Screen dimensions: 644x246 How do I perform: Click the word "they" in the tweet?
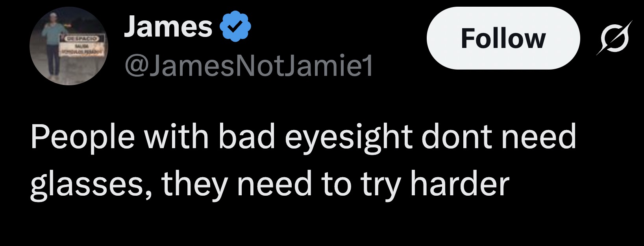[x=194, y=184]
